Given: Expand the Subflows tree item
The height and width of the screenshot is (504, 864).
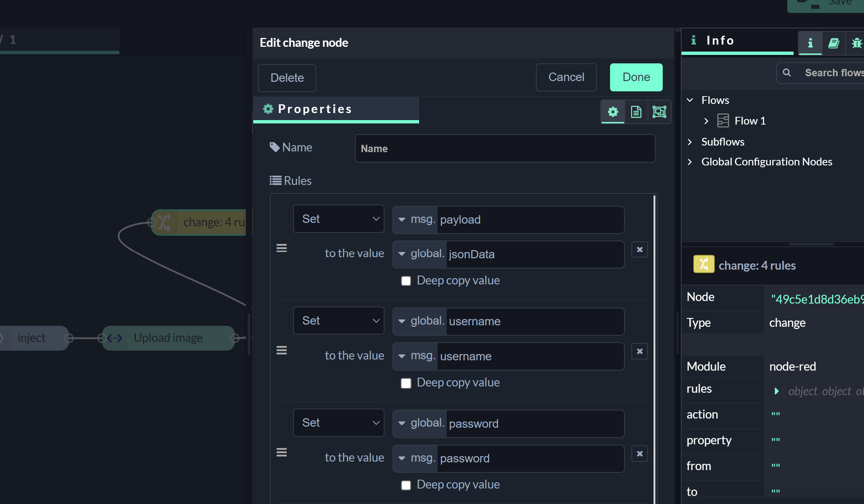Looking at the screenshot, I should [x=690, y=142].
